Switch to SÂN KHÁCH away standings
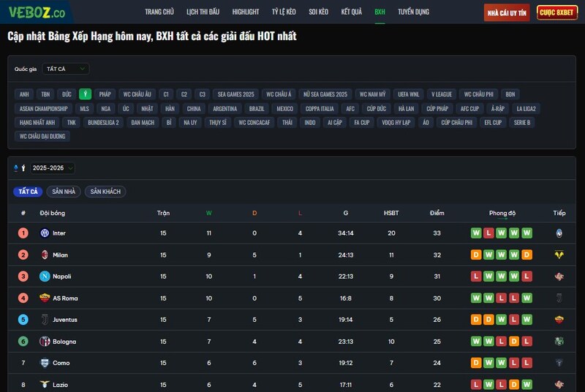The image size is (585, 392). point(105,192)
